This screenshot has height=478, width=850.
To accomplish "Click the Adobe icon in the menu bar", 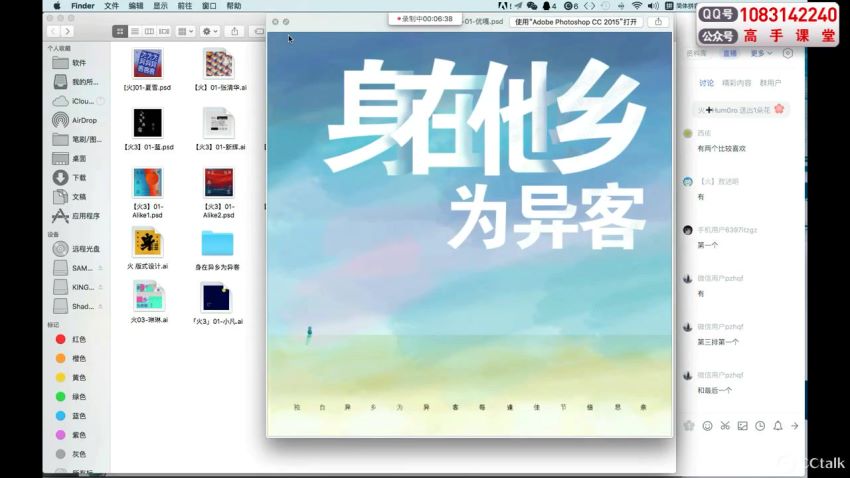I will (x=503, y=5).
